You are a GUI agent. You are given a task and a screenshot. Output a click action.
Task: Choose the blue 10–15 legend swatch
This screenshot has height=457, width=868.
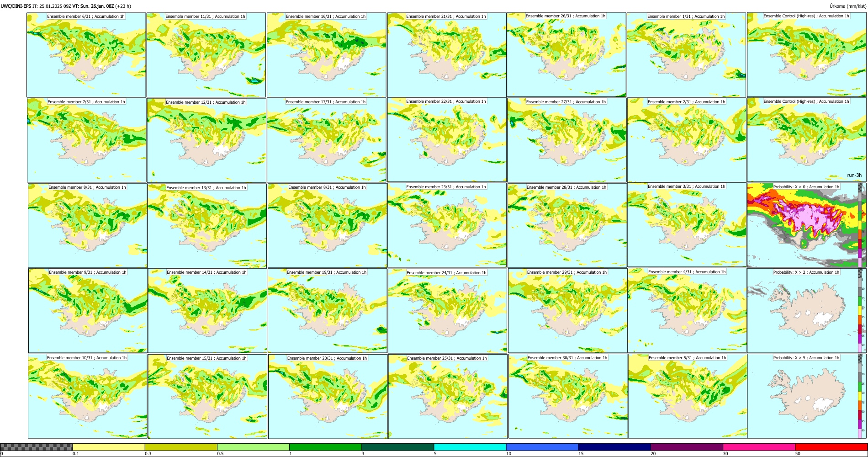(542, 447)
